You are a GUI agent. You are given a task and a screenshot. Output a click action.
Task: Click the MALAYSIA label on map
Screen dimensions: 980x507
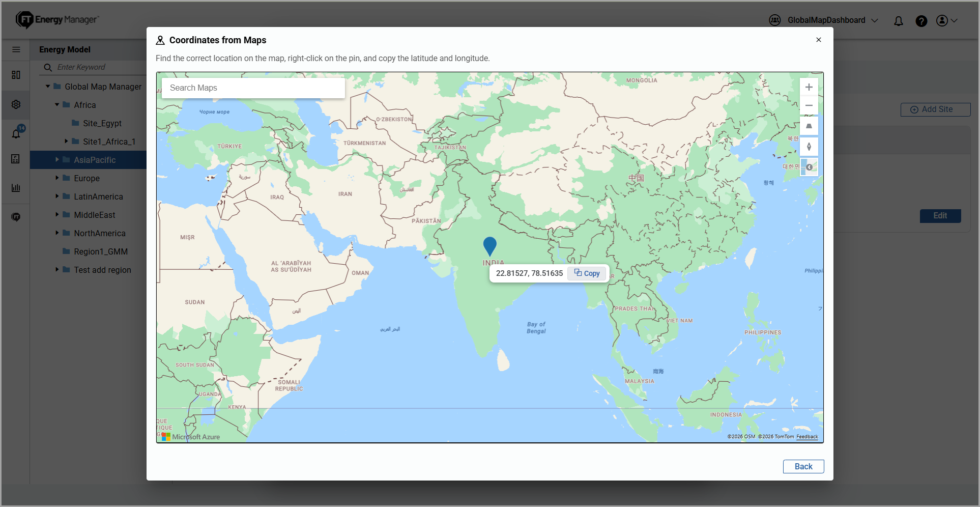pos(640,381)
